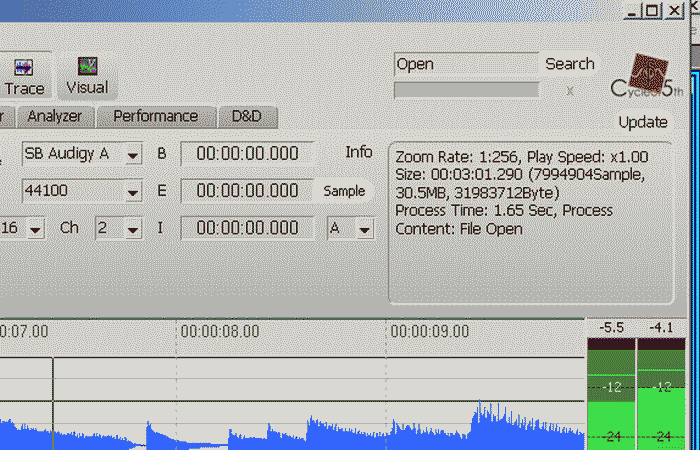Click the 00:00:08.00 timeline ruler marker
The image size is (700, 450).
tap(220, 331)
